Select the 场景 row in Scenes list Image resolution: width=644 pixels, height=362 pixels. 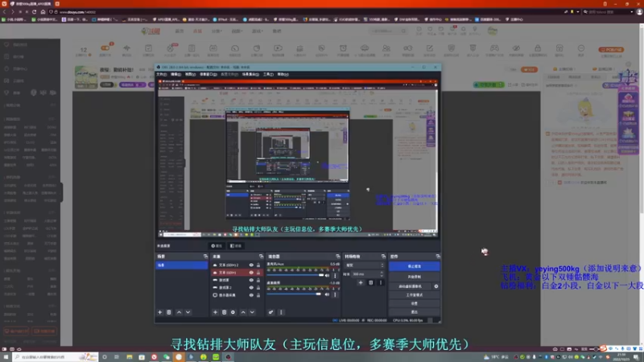coord(182,265)
